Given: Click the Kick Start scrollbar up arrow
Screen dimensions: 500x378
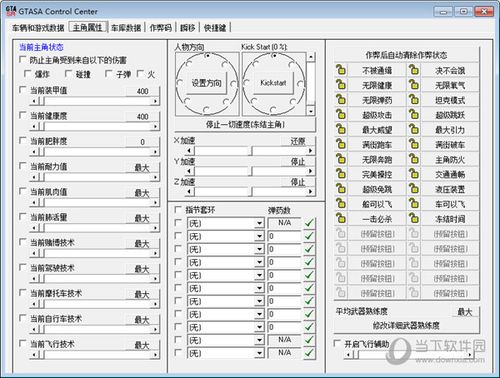Looking at the screenshot, I should coord(311,57).
